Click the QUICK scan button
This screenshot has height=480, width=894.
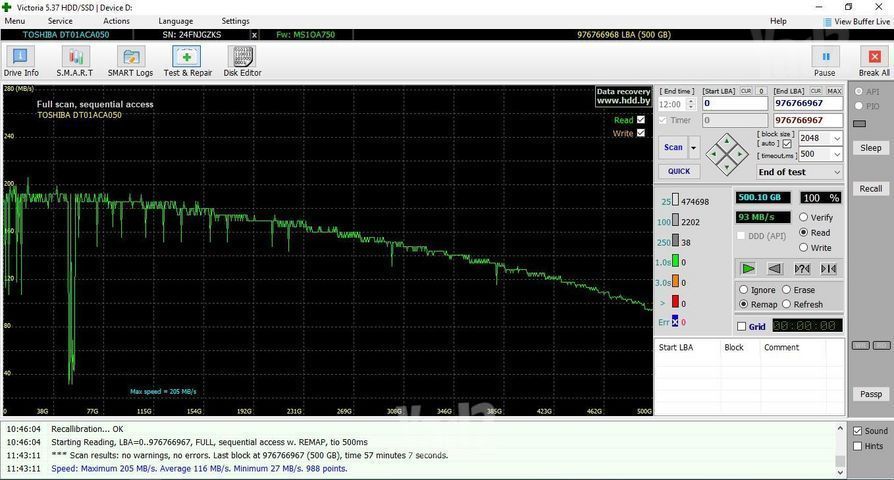click(679, 171)
